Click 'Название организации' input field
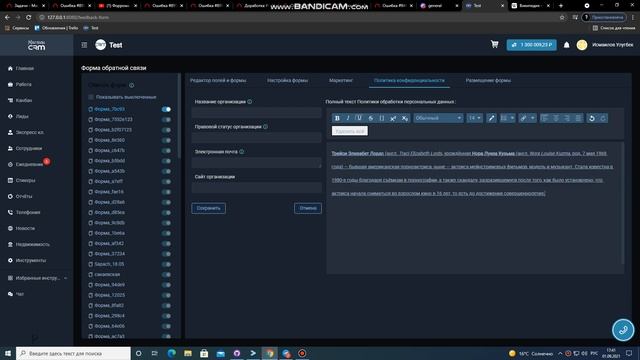 pos(256,112)
